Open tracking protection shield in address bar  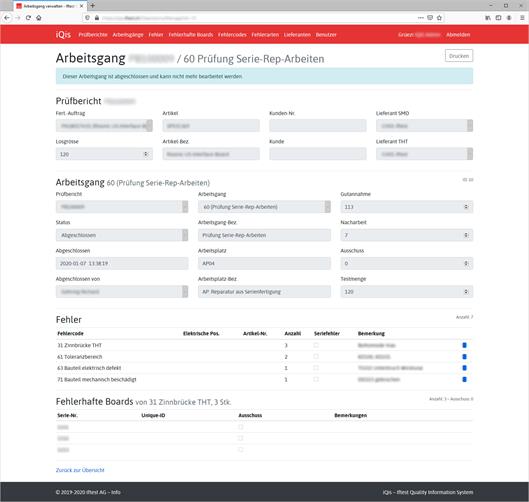[x=88, y=18]
